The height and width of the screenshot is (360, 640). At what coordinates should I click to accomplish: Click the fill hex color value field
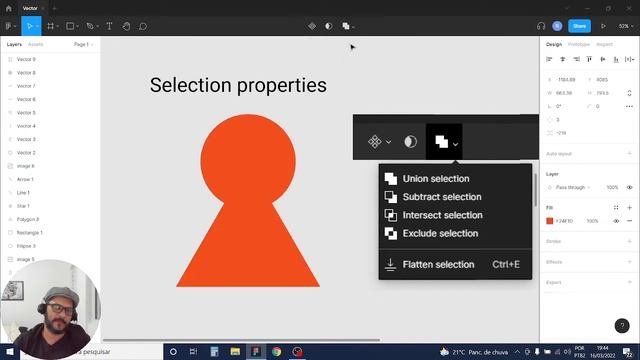click(564, 221)
